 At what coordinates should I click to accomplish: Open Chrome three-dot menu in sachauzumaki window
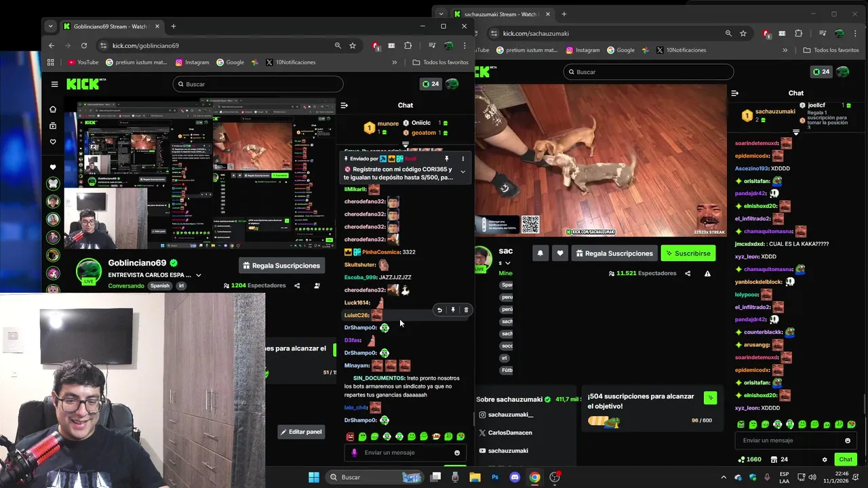(855, 33)
